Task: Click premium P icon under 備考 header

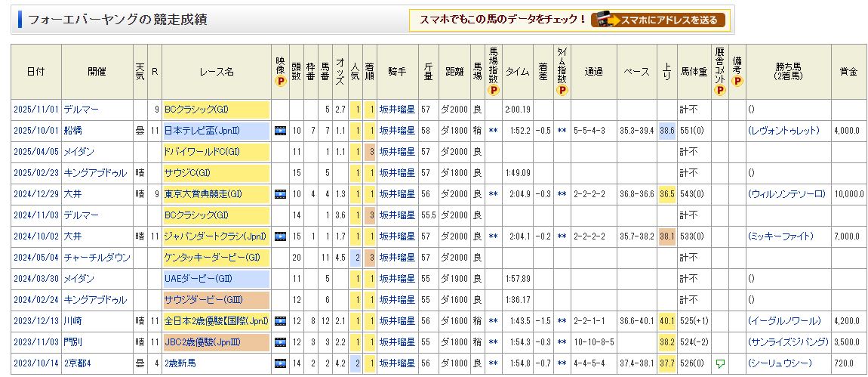Action: (737, 82)
